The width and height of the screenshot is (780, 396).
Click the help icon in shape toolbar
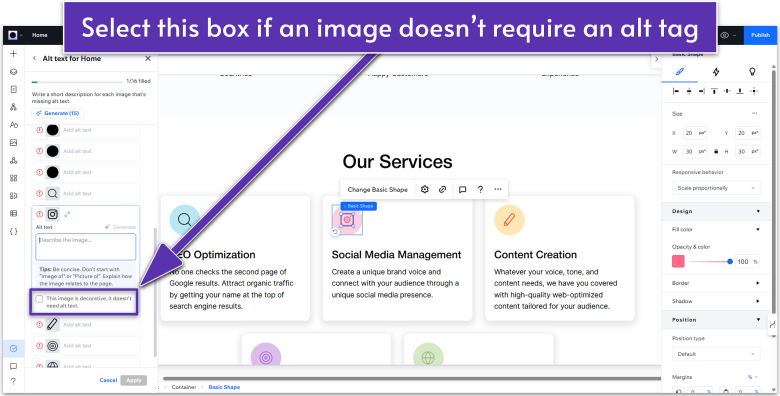pyautogui.click(x=480, y=190)
